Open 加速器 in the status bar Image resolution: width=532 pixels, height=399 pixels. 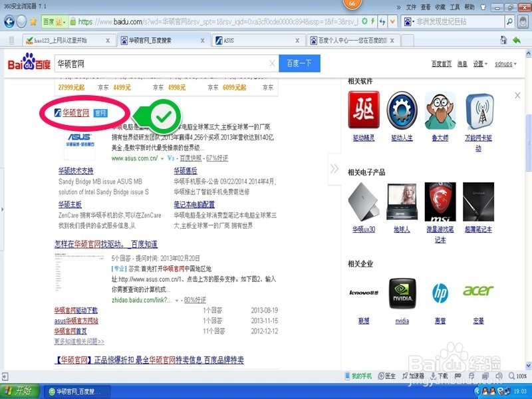[413, 376]
